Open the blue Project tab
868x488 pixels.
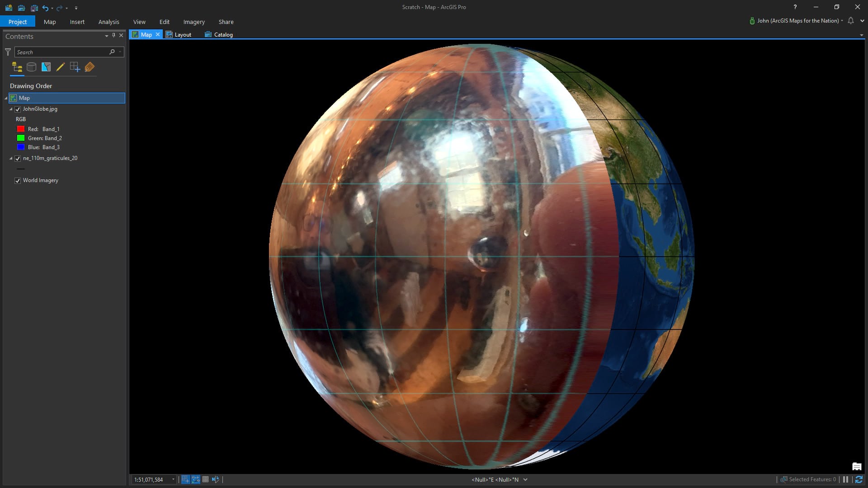click(x=18, y=22)
